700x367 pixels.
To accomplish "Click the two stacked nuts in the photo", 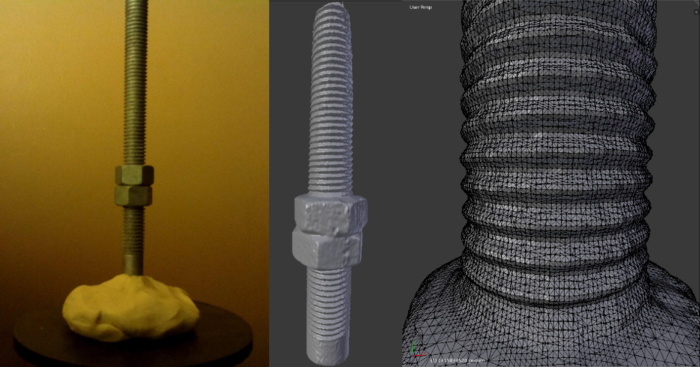I will point(134,186).
